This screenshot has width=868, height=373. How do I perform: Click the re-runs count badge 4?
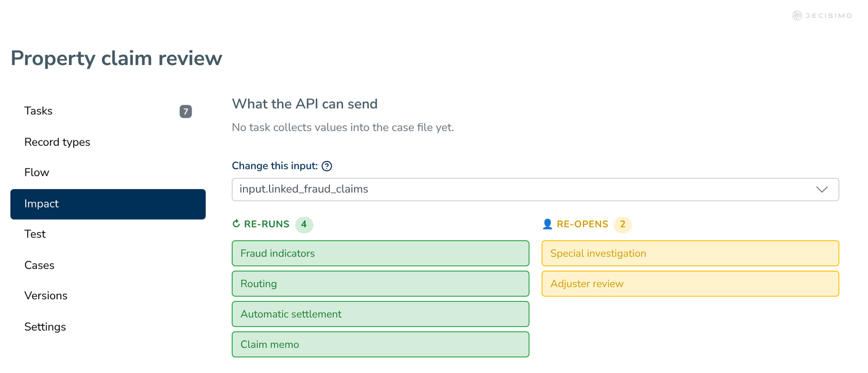coord(304,224)
